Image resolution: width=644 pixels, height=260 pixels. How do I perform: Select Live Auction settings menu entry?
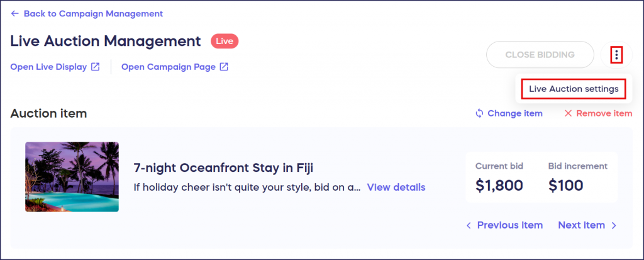click(574, 89)
